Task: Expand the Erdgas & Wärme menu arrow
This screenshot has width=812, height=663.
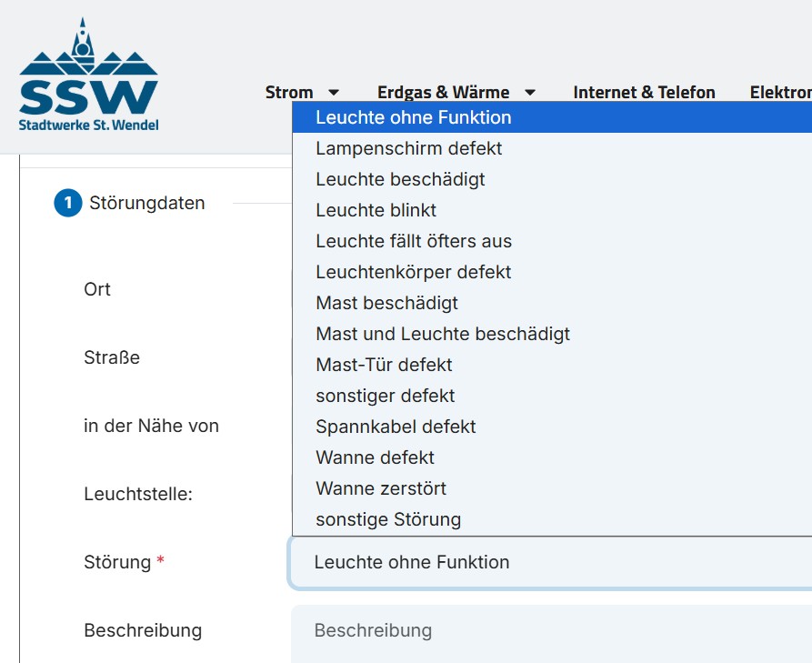Action: pyautogui.click(x=530, y=93)
